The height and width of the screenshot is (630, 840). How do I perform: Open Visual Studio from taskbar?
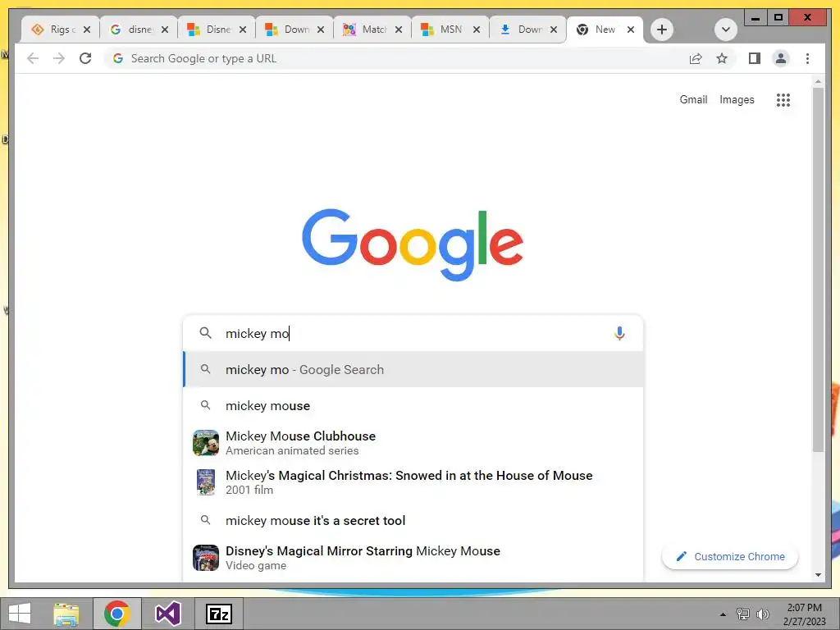point(167,614)
